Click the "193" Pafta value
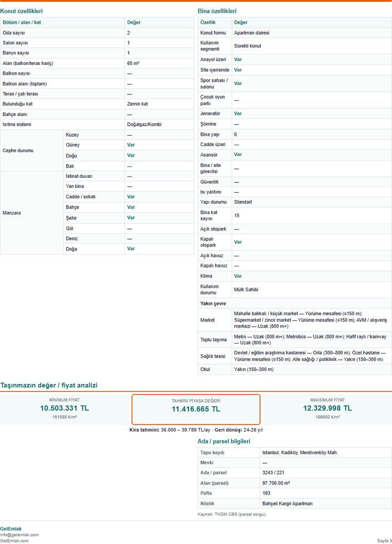 tap(266, 493)
